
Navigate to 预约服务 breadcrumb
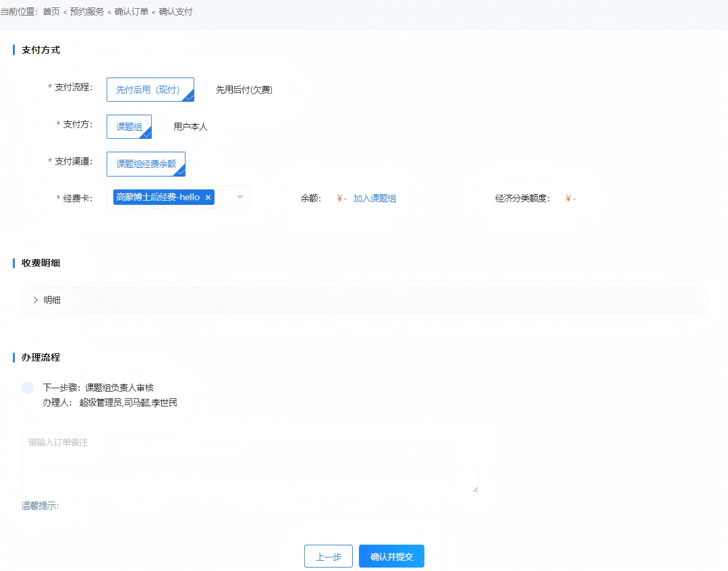point(87,11)
